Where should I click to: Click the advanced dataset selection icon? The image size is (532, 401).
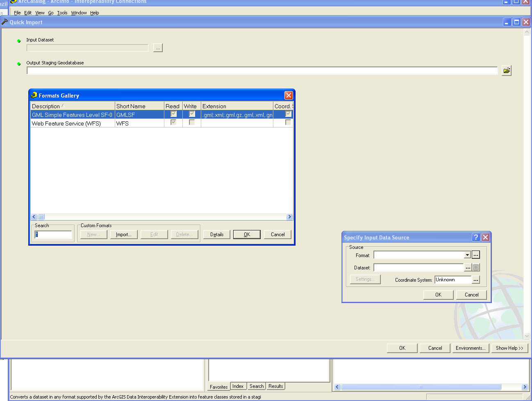(476, 268)
